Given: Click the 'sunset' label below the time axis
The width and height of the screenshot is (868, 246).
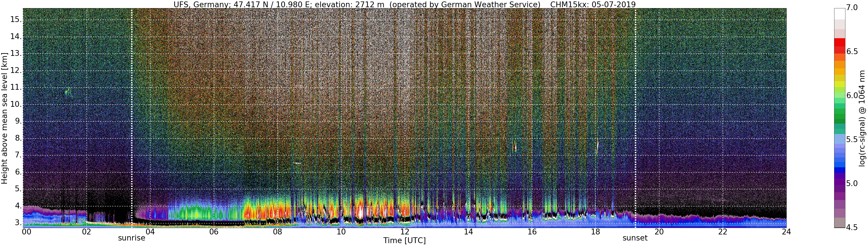Looking at the screenshot, I should (x=635, y=238).
